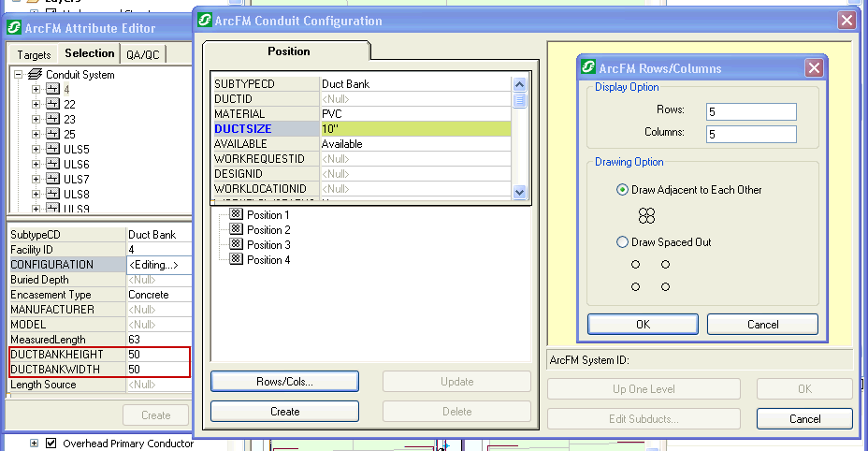Switch to the Targets tab
The height and width of the screenshot is (451, 868).
coord(34,55)
